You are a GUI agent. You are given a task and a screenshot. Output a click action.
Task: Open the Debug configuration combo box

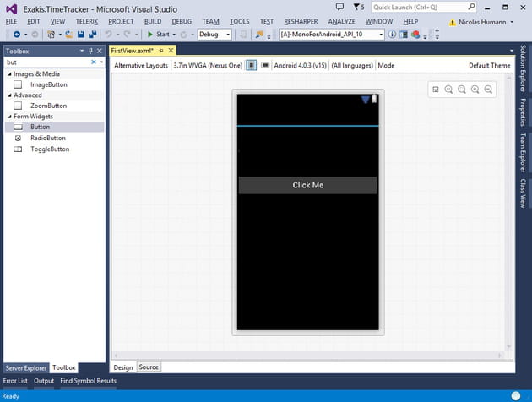(x=214, y=35)
